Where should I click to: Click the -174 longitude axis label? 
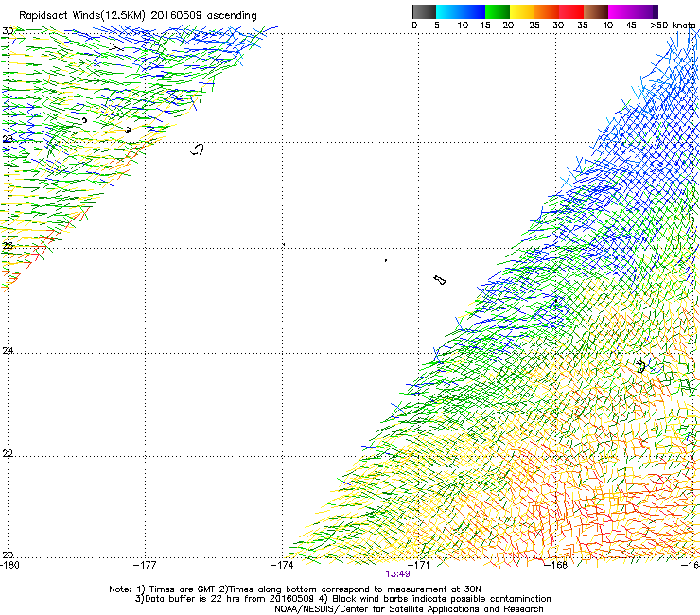(x=282, y=565)
